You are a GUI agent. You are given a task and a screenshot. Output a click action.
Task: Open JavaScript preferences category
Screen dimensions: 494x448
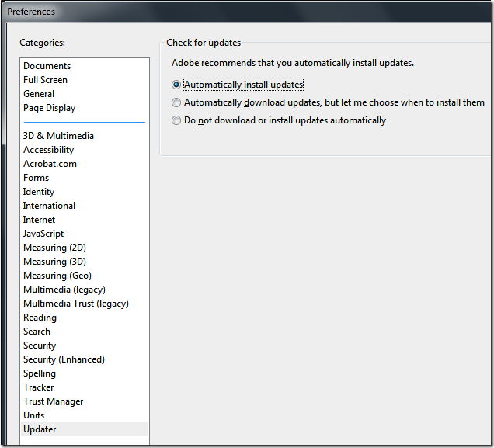[43, 234]
